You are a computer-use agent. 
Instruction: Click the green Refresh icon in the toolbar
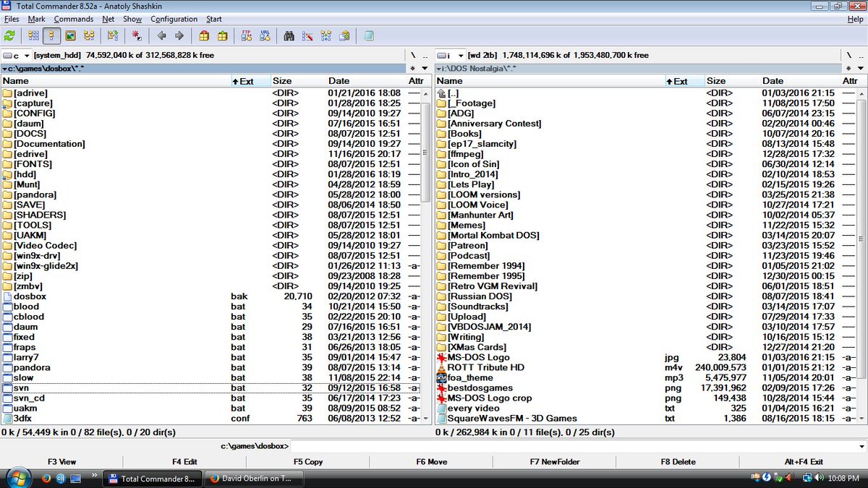tap(9, 35)
